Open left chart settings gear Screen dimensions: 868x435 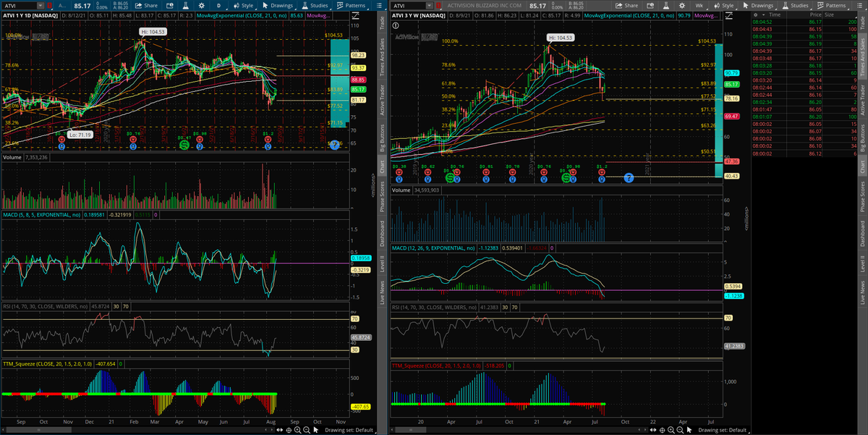coord(202,6)
